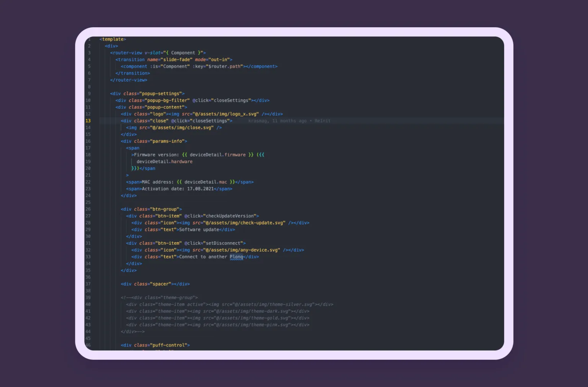Click the logo_x.svg image path

click(226, 114)
